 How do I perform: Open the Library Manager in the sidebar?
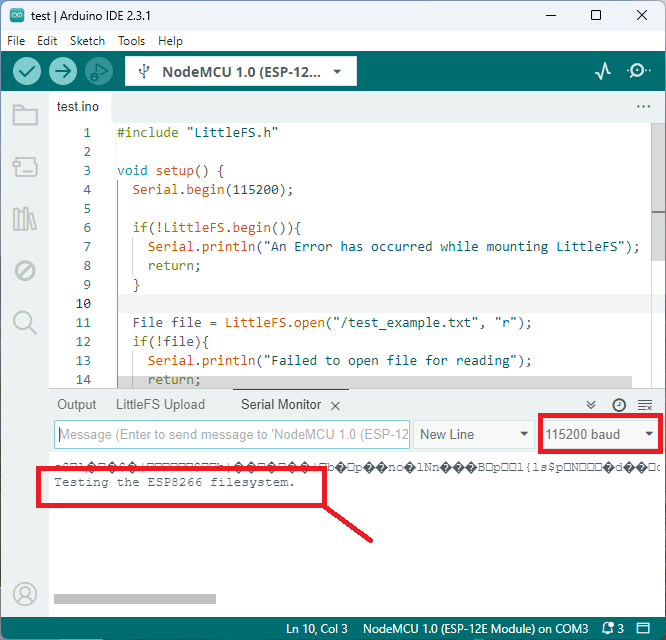(x=25, y=219)
